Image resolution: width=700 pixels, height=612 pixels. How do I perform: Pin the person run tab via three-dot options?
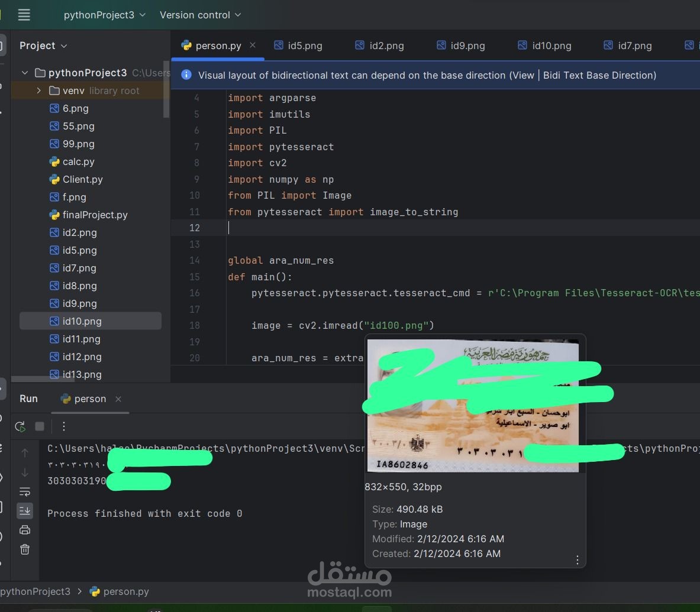[x=64, y=426]
